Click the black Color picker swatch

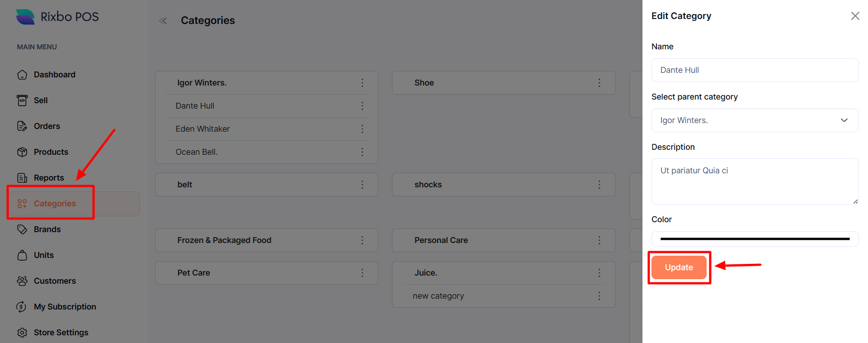[x=755, y=239]
